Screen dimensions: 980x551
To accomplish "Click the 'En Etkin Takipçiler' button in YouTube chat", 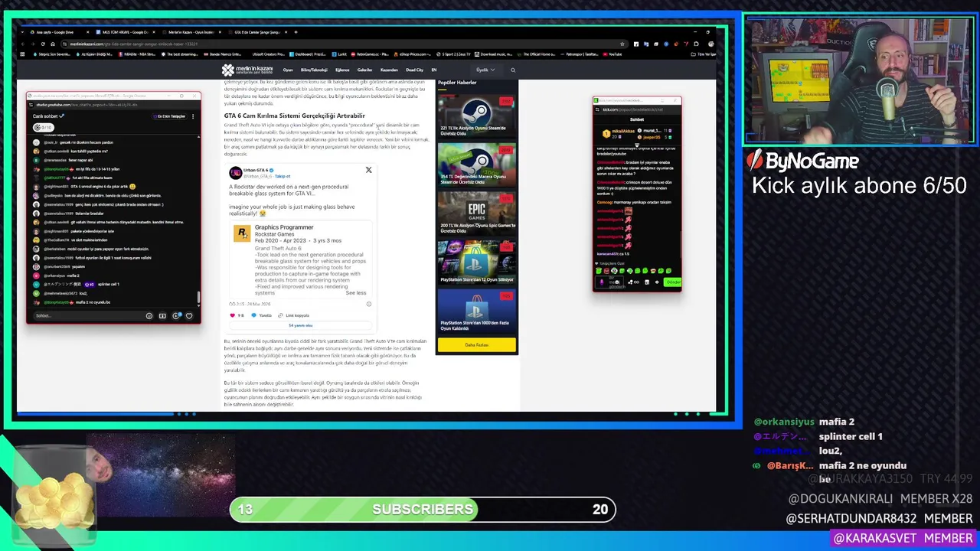I will click(169, 116).
